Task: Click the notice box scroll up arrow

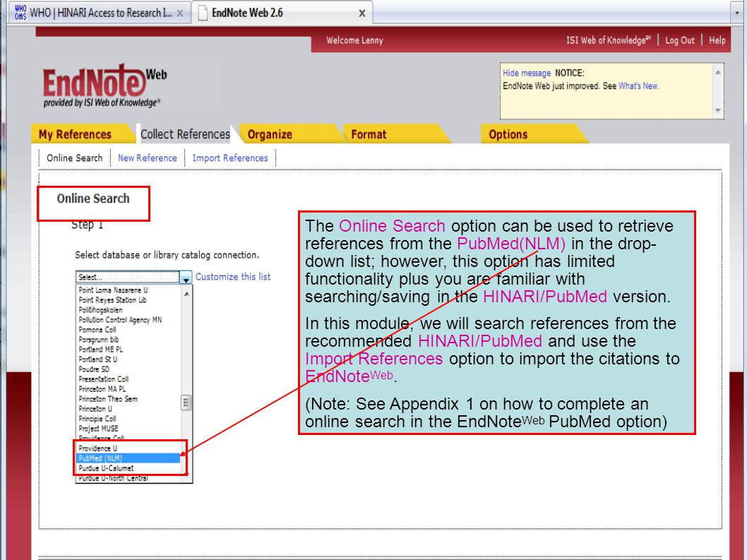Action: pos(718,72)
